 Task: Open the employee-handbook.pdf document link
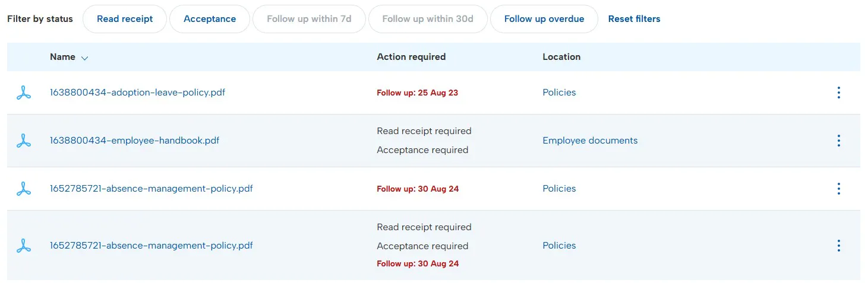point(134,141)
